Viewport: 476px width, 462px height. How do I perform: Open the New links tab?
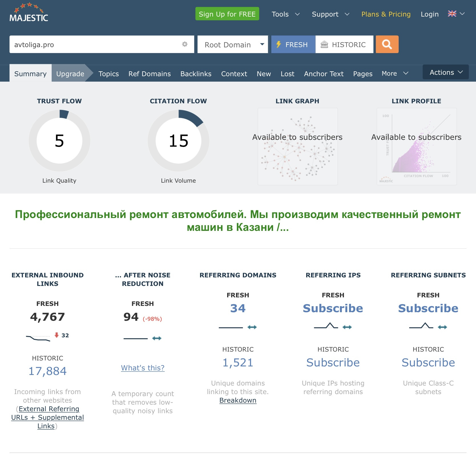click(x=264, y=74)
